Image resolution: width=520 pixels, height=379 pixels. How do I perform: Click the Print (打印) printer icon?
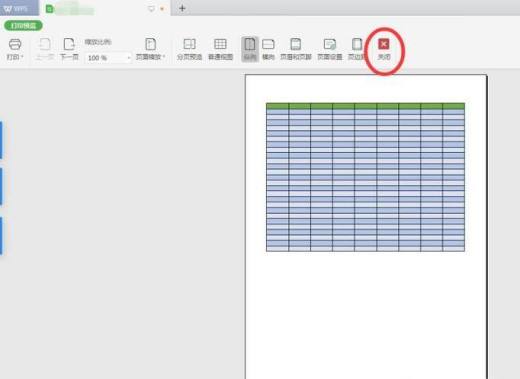(x=15, y=45)
